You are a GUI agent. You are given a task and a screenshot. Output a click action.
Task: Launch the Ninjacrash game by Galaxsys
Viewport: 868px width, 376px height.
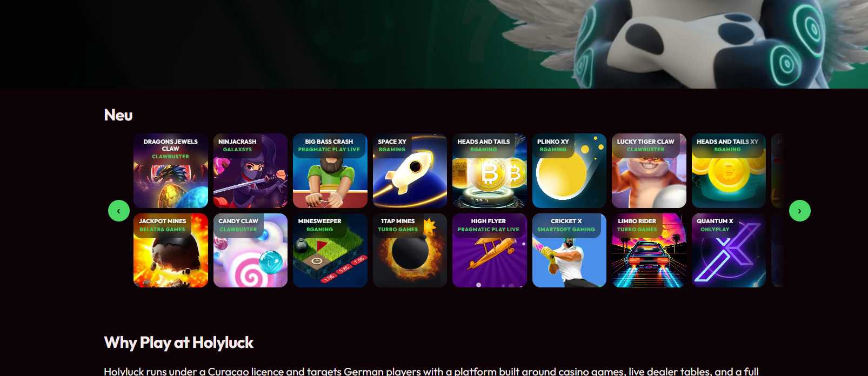[250, 171]
